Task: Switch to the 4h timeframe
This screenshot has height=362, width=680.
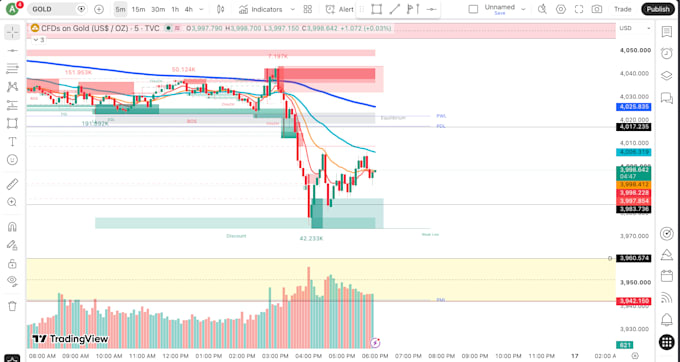Action: point(188,9)
